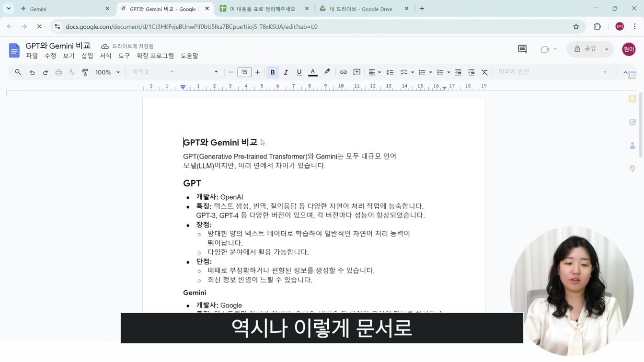Open the zoom level dropdown at 100%

point(107,72)
